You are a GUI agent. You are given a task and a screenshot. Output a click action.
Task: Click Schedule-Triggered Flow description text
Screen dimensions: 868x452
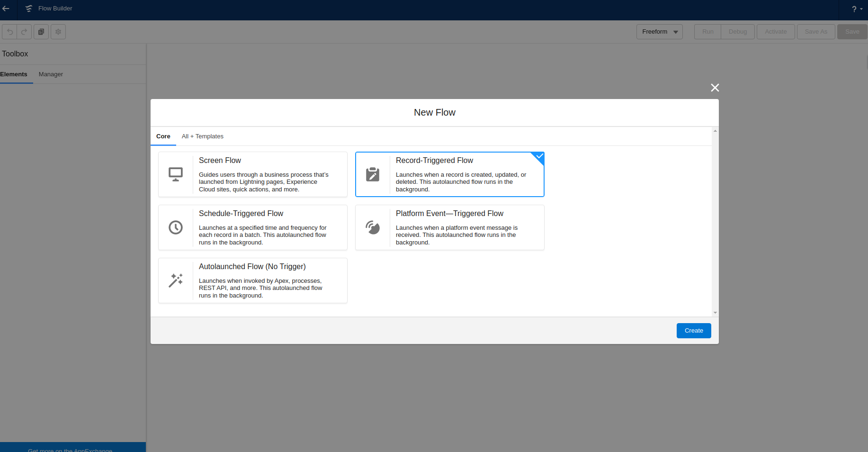(x=263, y=235)
